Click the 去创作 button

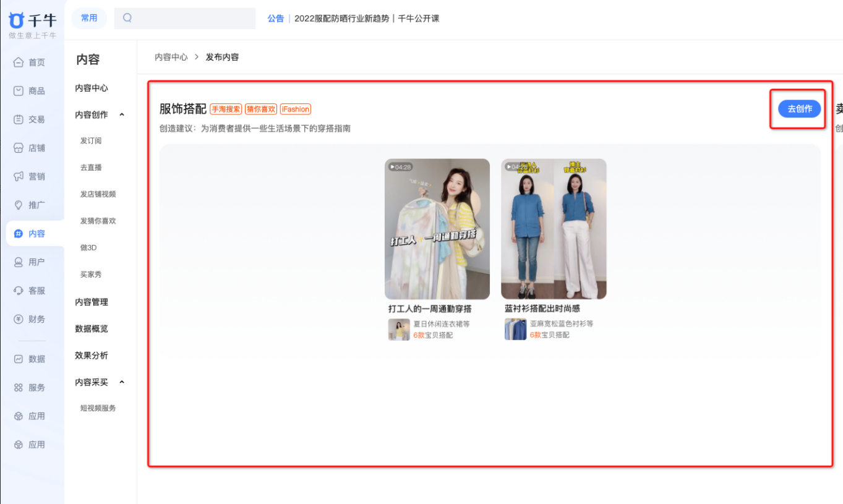[x=800, y=109]
